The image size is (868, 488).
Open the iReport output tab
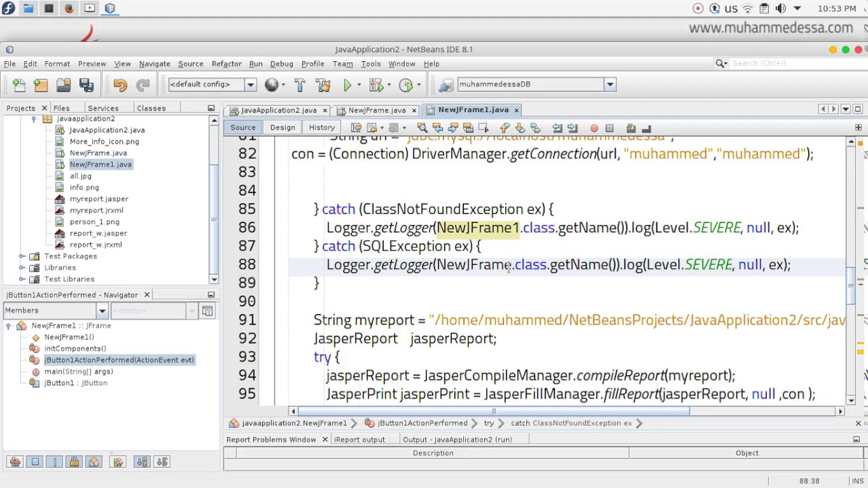pyautogui.click(x=359, y=440)
